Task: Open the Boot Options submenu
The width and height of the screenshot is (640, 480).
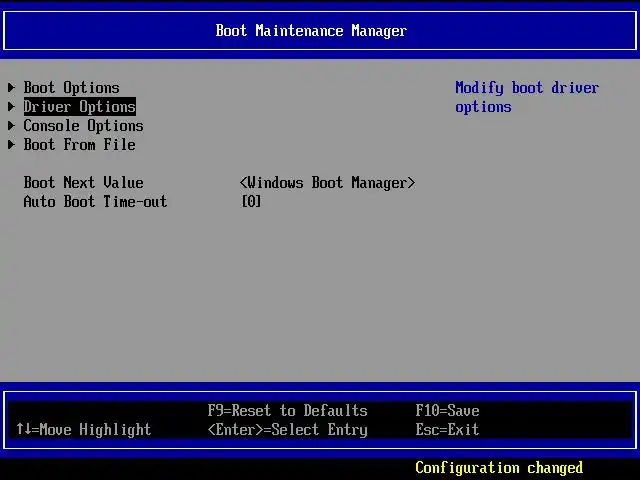Action: click(71, 88)
